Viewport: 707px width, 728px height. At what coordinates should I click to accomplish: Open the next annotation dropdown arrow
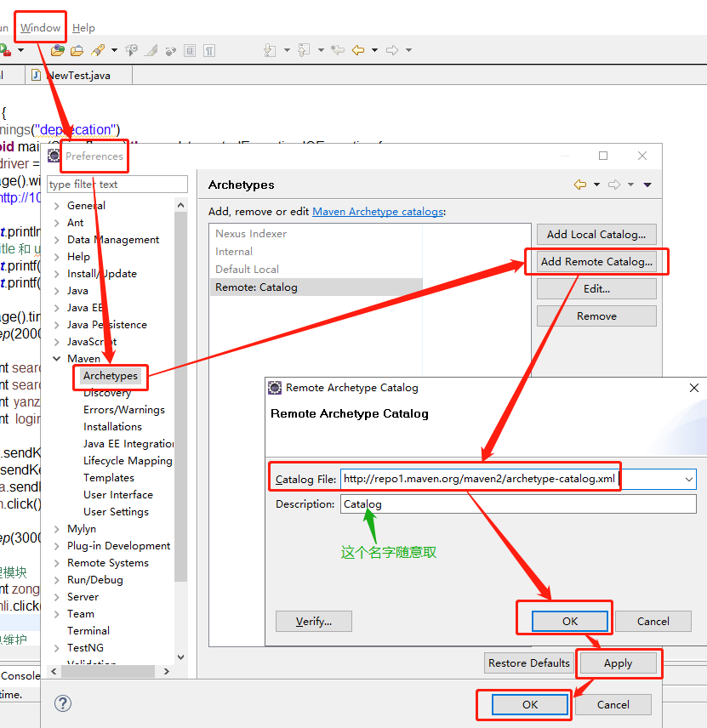(x=287, y=50)
